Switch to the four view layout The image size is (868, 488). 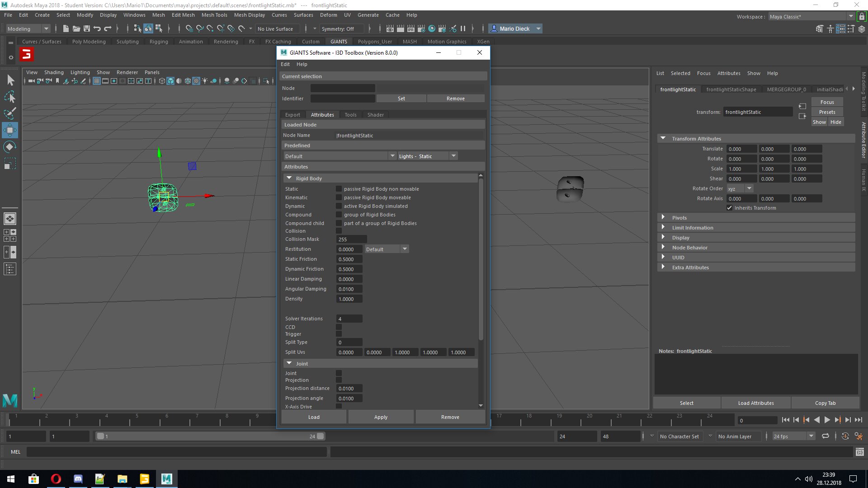10,235
